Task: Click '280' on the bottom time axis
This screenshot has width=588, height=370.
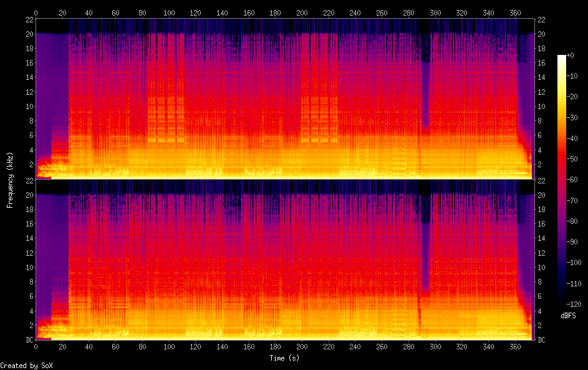Action: pos(408,347)
